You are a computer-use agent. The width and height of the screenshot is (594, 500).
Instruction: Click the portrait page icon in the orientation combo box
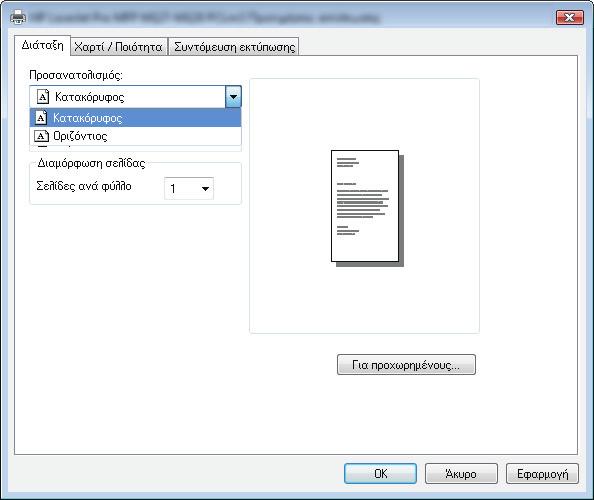43,97
